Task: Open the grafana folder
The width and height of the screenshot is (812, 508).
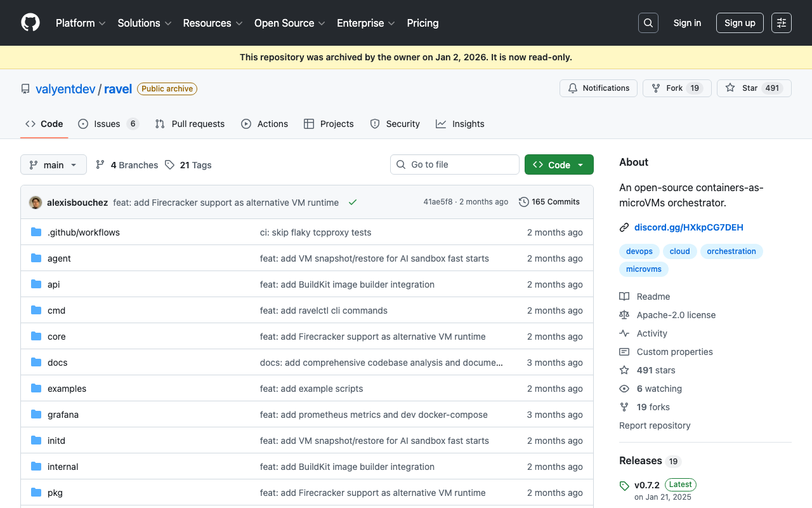Action: point(63,415)
